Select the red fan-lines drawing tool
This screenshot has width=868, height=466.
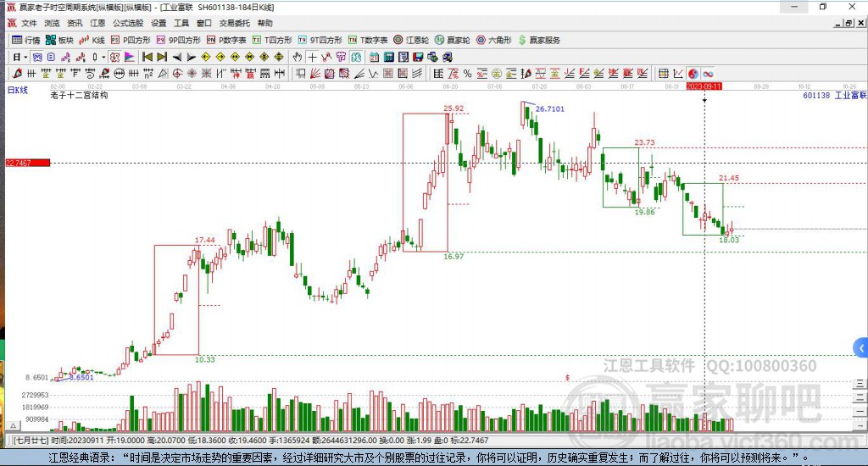(314, 73)
